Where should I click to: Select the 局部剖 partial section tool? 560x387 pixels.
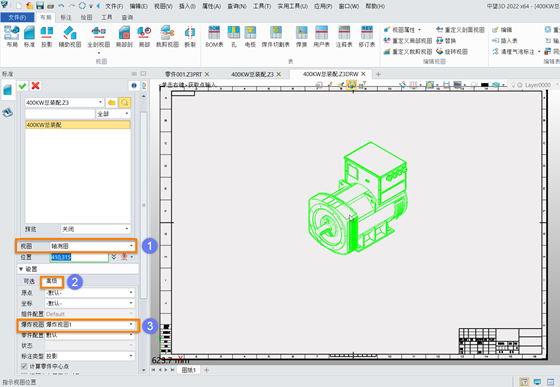[124, 37]
